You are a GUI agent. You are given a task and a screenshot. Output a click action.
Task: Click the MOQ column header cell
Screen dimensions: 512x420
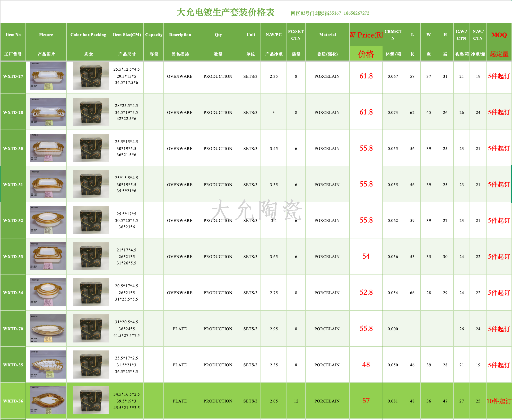pos(499,35)
